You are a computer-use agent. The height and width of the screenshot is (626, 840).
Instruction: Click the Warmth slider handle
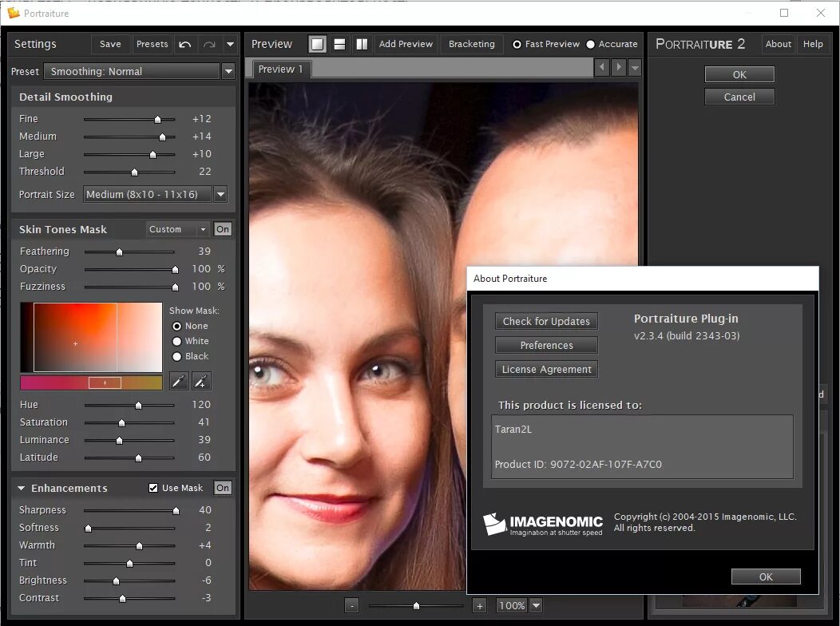tap(139, 545)
